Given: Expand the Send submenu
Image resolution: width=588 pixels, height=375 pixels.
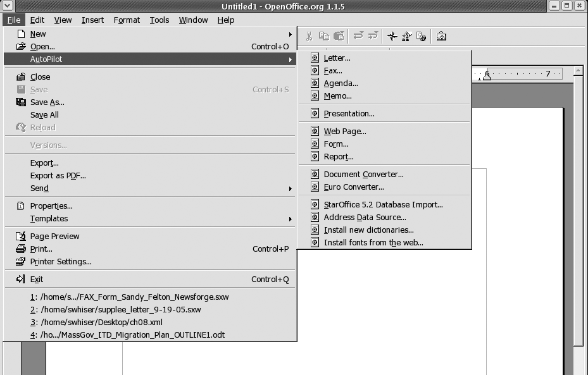Looking at the screenshot, I should pos(150,188).
